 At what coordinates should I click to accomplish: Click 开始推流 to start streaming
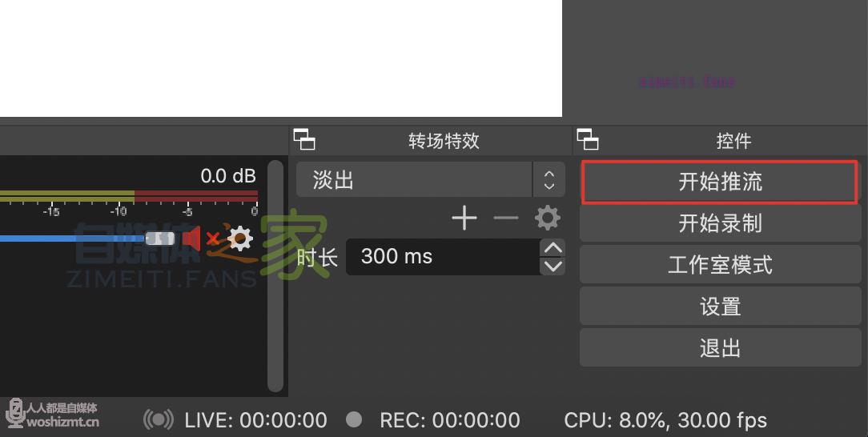click(720, 182)
